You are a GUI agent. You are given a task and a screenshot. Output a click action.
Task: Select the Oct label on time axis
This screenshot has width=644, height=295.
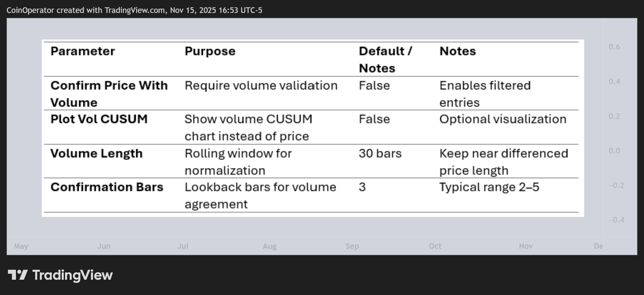click(x=435, y=246)
